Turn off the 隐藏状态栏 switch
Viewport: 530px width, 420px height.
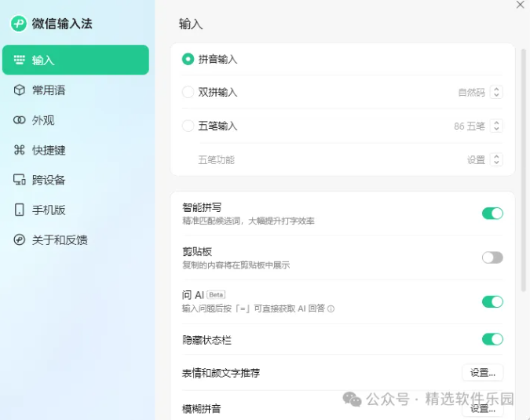coord(492,339)
